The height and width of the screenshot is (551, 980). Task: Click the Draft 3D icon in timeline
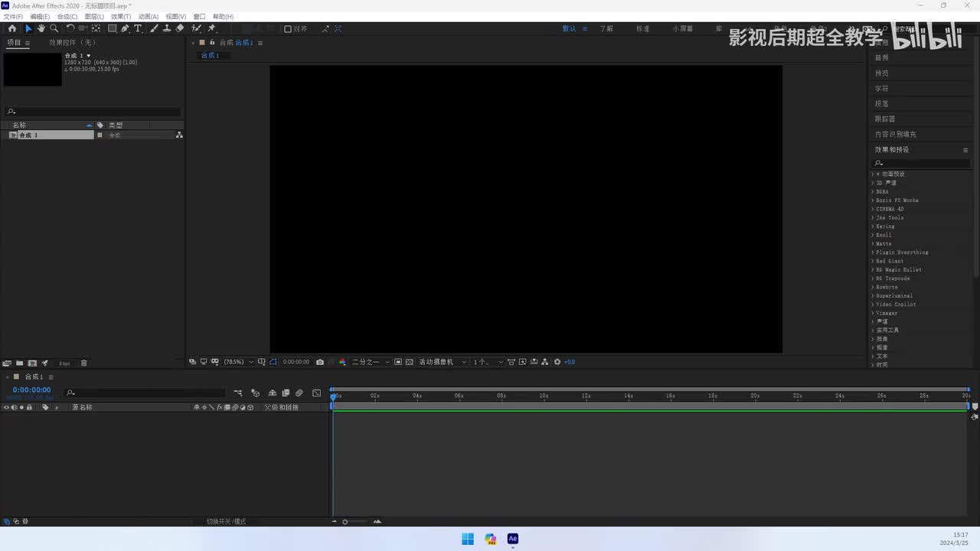pos(256,393)
